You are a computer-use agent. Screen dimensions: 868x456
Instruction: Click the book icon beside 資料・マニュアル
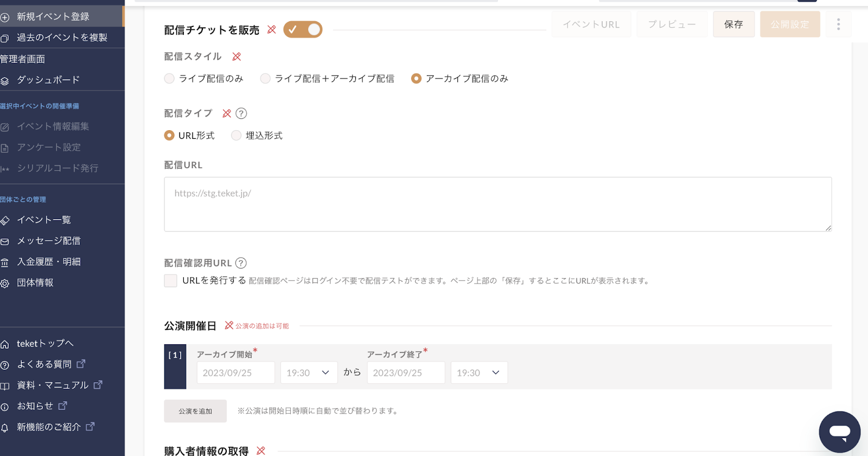5,386
